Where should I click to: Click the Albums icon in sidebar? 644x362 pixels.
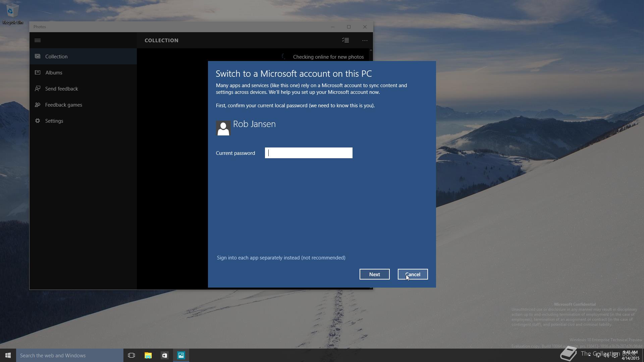click(38, 72)
